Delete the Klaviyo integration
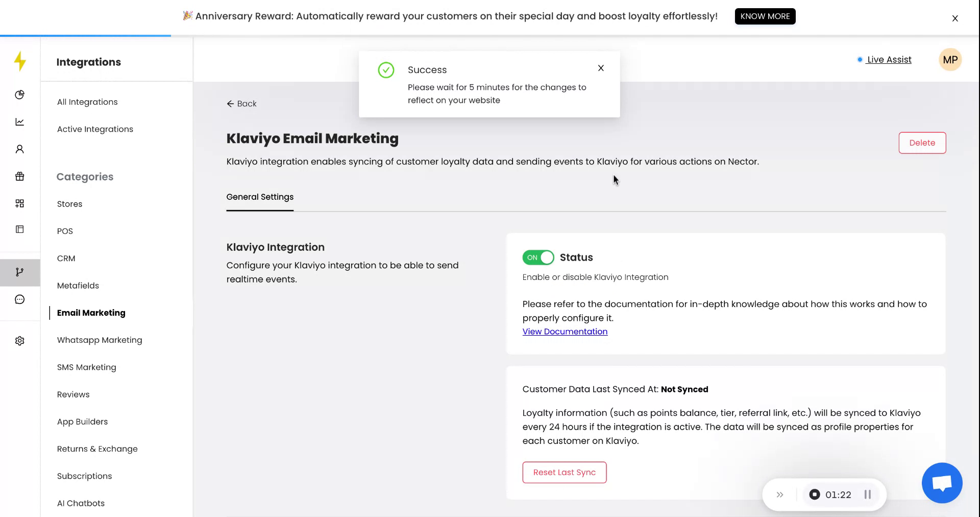The width and height of the screenshot is (980, 517). pos(922,143)
